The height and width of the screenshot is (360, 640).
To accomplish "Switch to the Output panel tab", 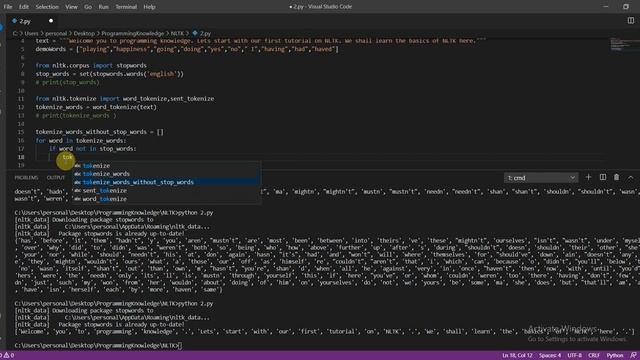I will [56, 178].
